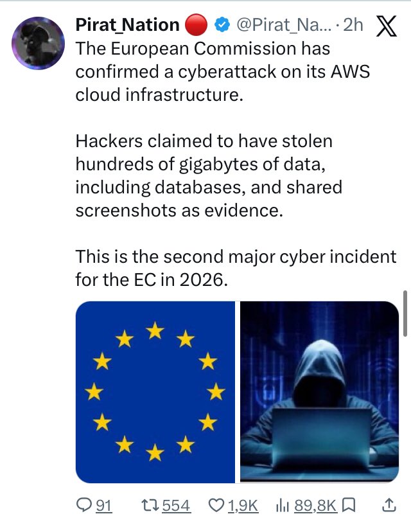This screenshot has height=532, width=411.
Task: Click the X logo icon
Action: [385, 26]
